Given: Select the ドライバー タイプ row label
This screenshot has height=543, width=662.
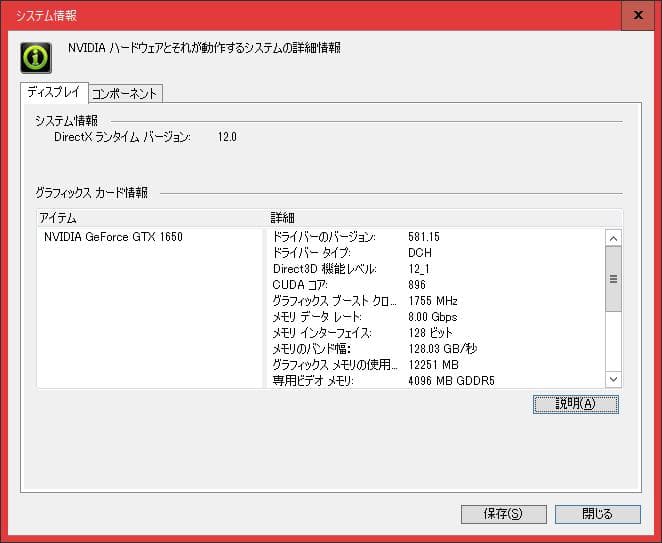Looking at the screenshot, I should [x=311, y=252].
